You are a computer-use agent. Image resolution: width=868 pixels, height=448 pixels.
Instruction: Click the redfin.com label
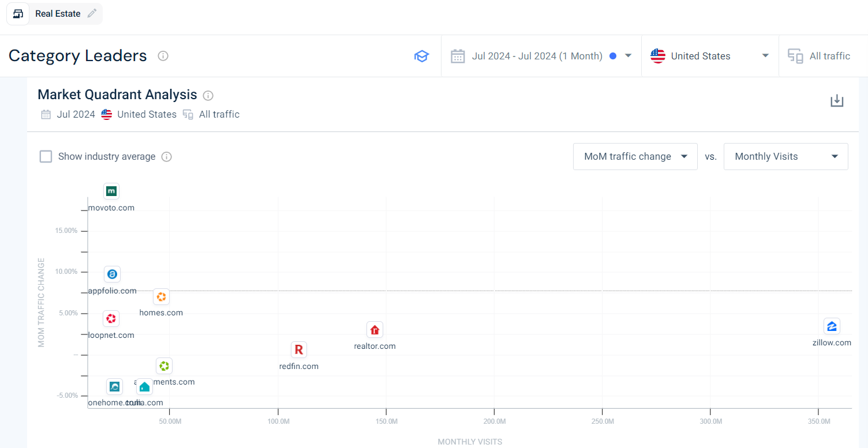pos(298,366)
